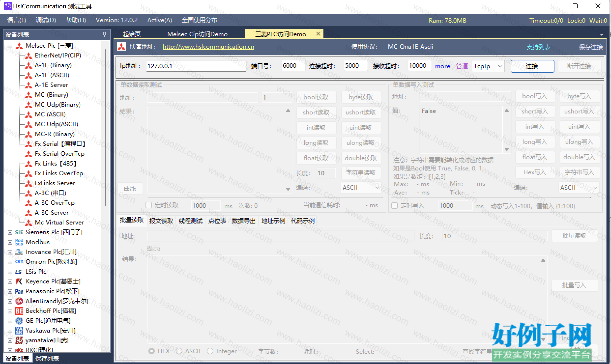611x364 pixels.
Task: Click the icon next to A-1E (ASCII)
Action: (x=29, y=75)
